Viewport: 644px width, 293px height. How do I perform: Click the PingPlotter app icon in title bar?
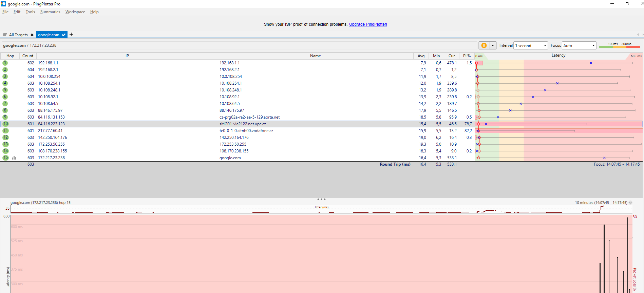3,4
